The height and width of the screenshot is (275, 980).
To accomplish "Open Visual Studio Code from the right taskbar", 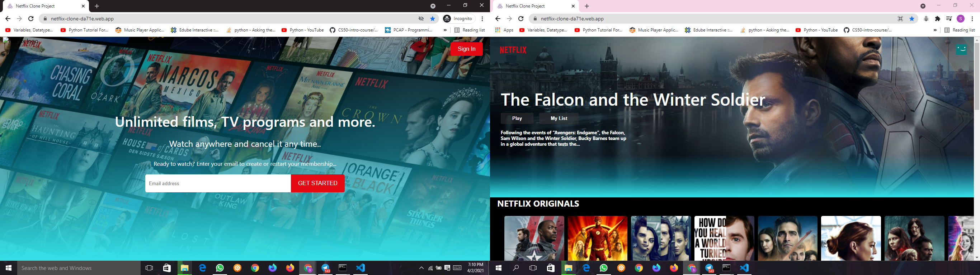I will pyautogui.click(x=744, y=268).
